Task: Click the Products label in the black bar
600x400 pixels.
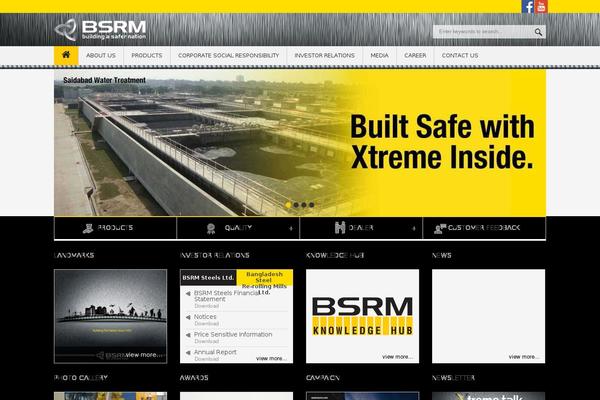Action: 115,228
